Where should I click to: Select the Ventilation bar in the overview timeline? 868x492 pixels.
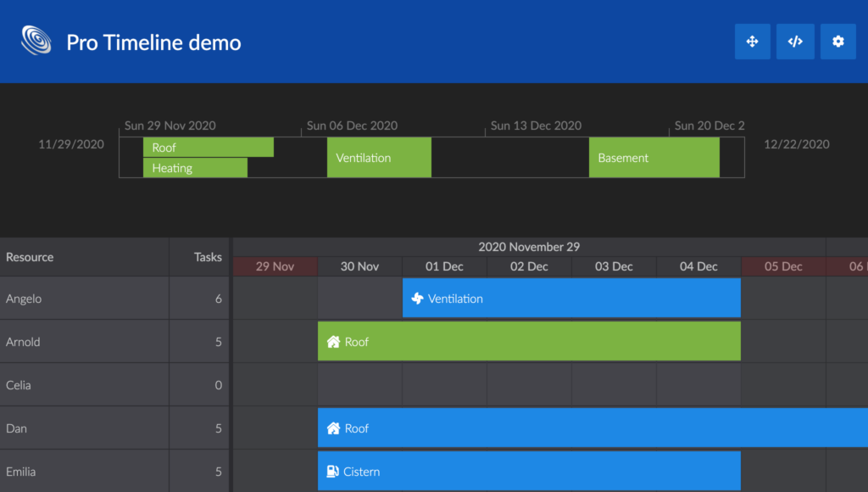coord(378,158)
